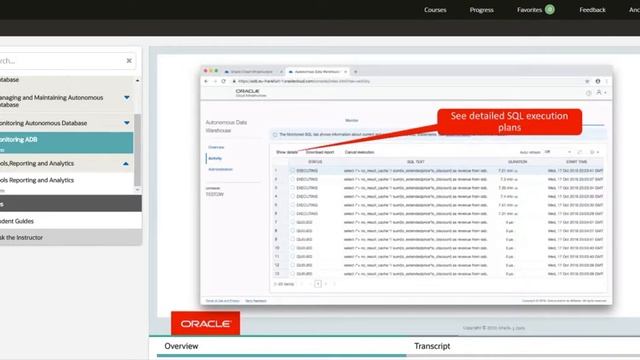The width and height of the screenshot is (640, 360).
Task: Click sidebar scroll-up arrow
Action: tap(138, 80)
